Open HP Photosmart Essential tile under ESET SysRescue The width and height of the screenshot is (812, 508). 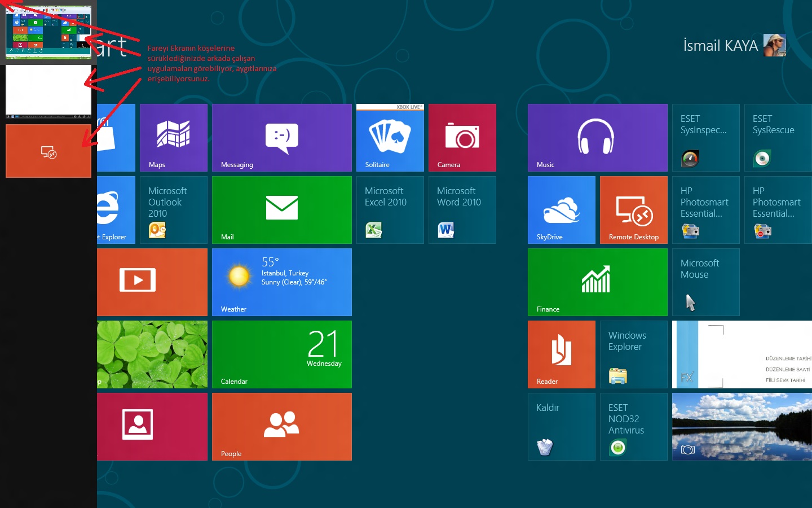pyautogui.click(x=778, y=210)
